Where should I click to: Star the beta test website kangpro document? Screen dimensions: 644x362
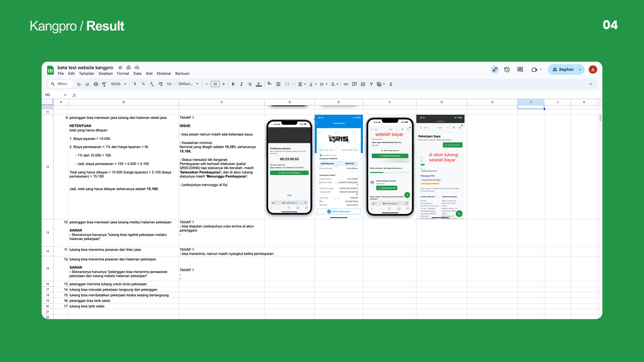pyautogui.click(x=120, y=67)
